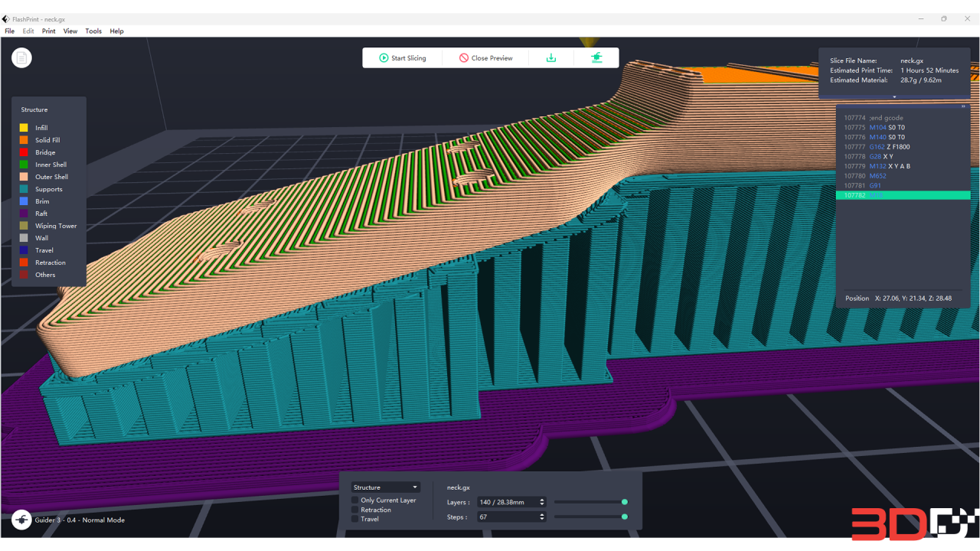980x551 pixels.
Task: Click the send to printer icon on toolbar
Action: [x=596, y=57]
